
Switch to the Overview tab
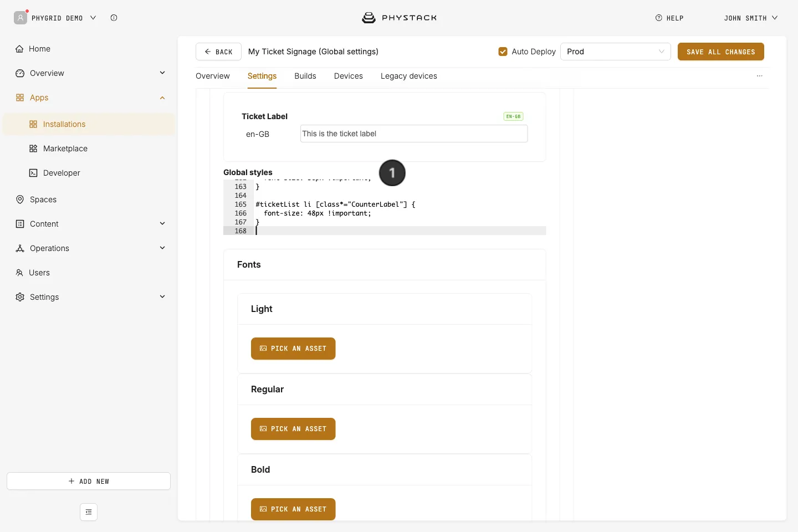213,76
